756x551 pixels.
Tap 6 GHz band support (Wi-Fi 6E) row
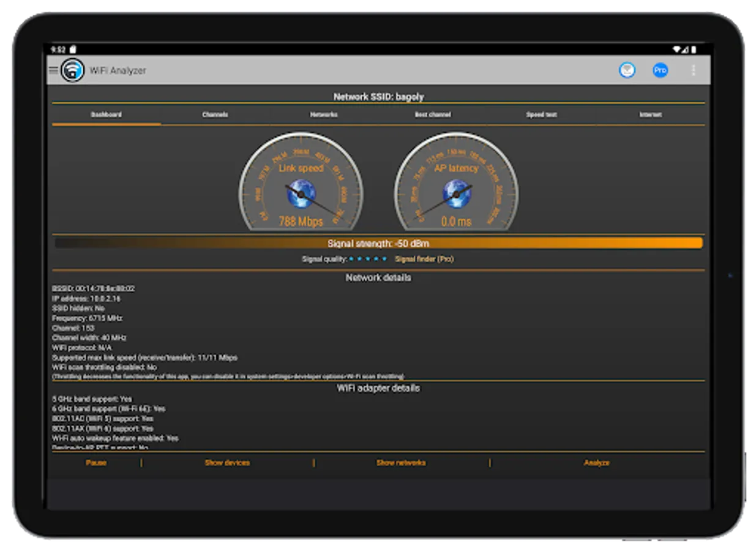(109, 408)
